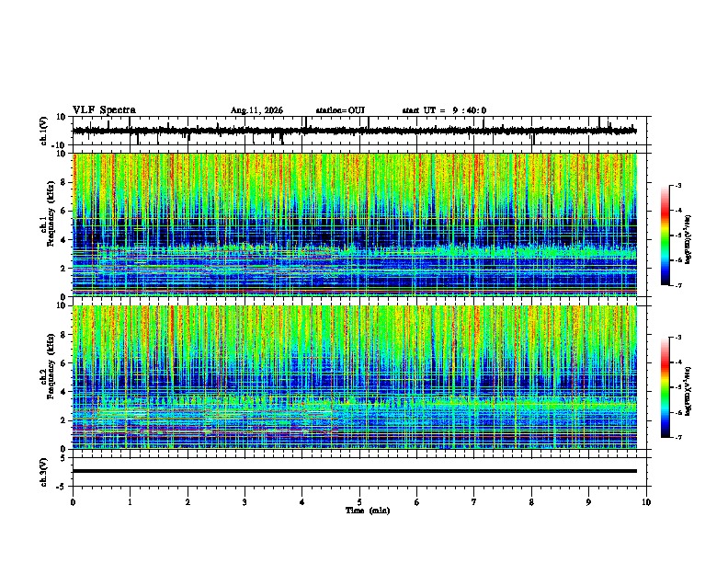Click ch.2 "Frequency (kHz)" axis label
This screenshot has width=728, height=563.
coord(51,365)
